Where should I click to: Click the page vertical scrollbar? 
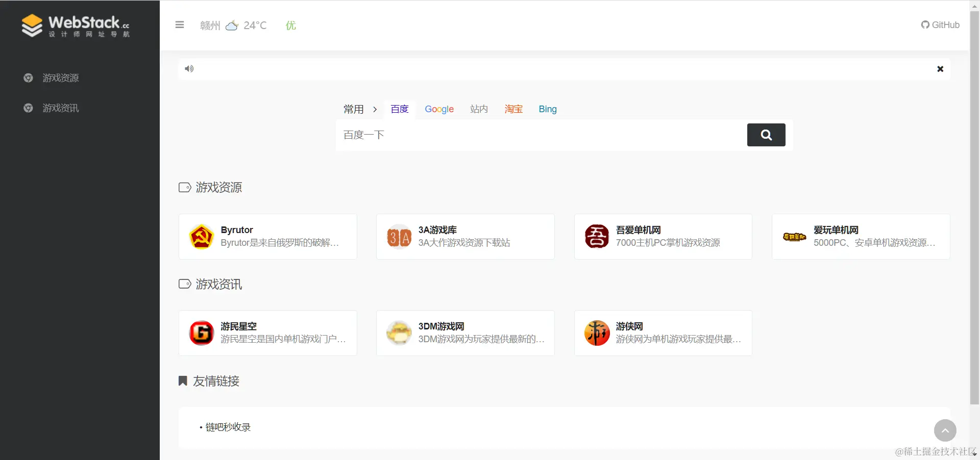(x=974, y=207)
